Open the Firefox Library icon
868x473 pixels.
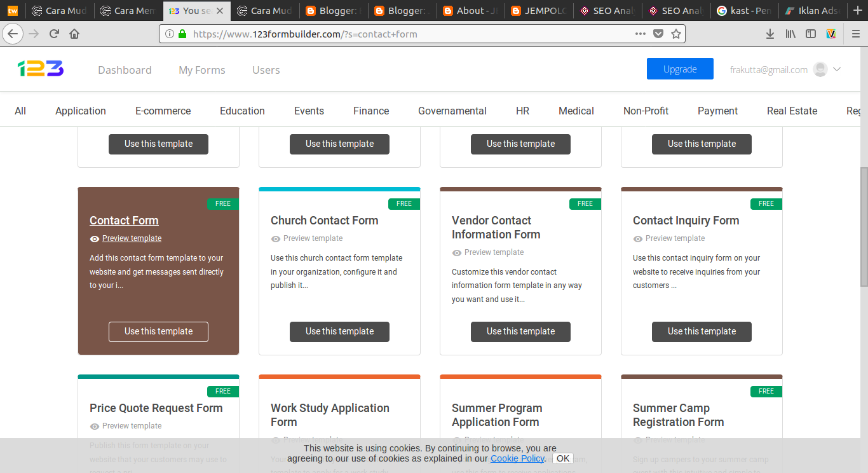(x=790, y=34)
